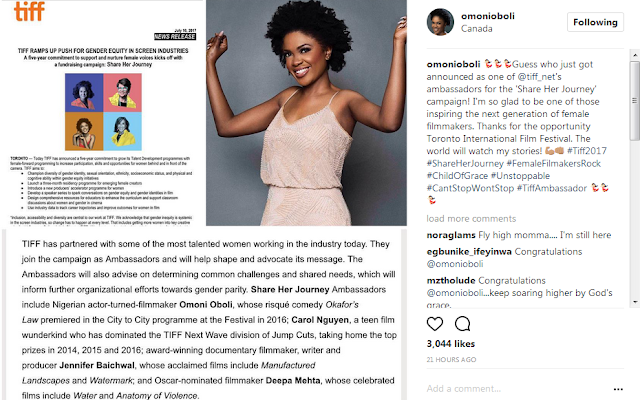The width and height of the screenshot is (640, 400).
Task: Click the comments scrollbar thumb
Action: 635,100
